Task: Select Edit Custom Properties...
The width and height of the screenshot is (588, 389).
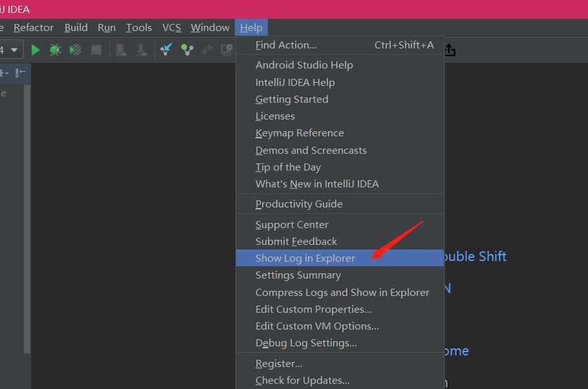Action: pyautogui.click(x=340, y=309)
